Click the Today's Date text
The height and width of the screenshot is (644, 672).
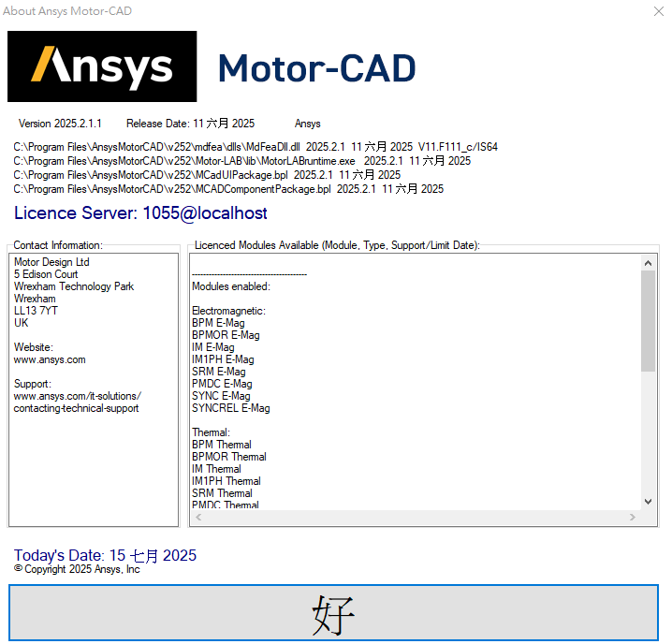coord(105,555)
